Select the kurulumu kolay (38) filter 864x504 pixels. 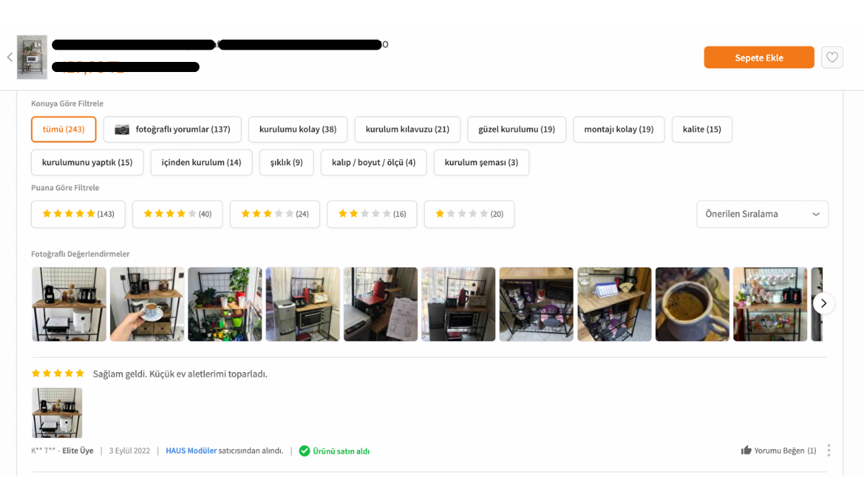298,130
